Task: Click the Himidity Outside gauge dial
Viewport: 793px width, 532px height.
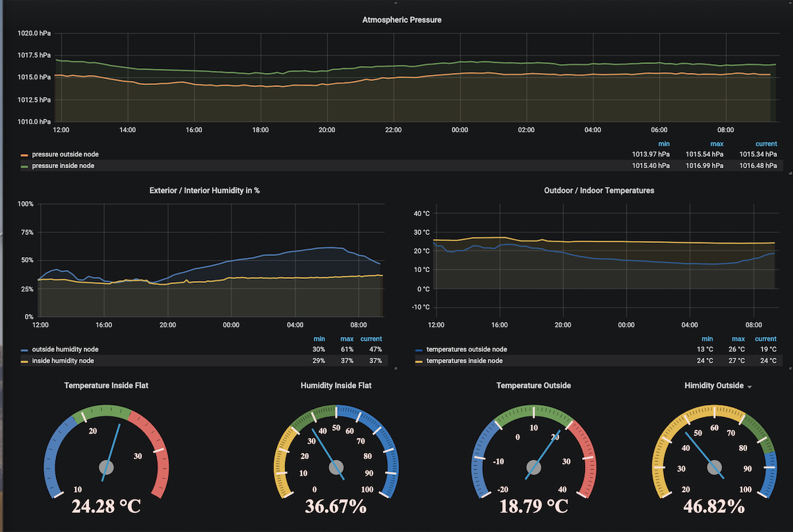Action: (x=713, y=451)
